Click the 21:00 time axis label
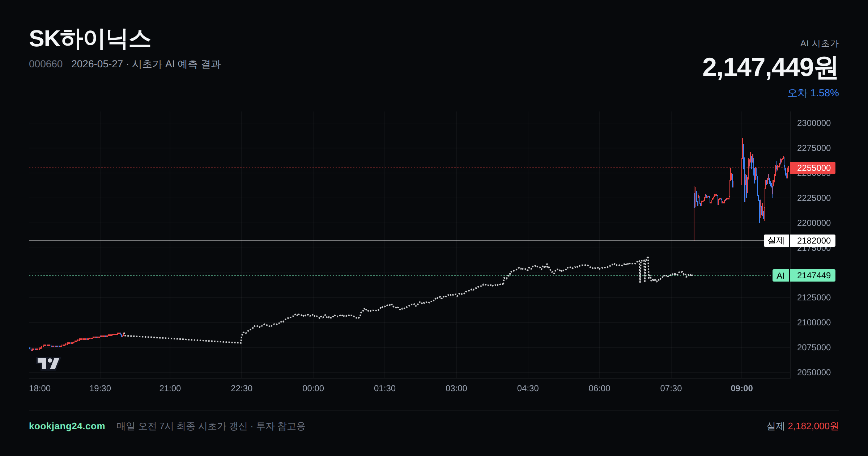The height and width of the screenshot is (456, 868). pyautogui.click(x=170, y=388)
